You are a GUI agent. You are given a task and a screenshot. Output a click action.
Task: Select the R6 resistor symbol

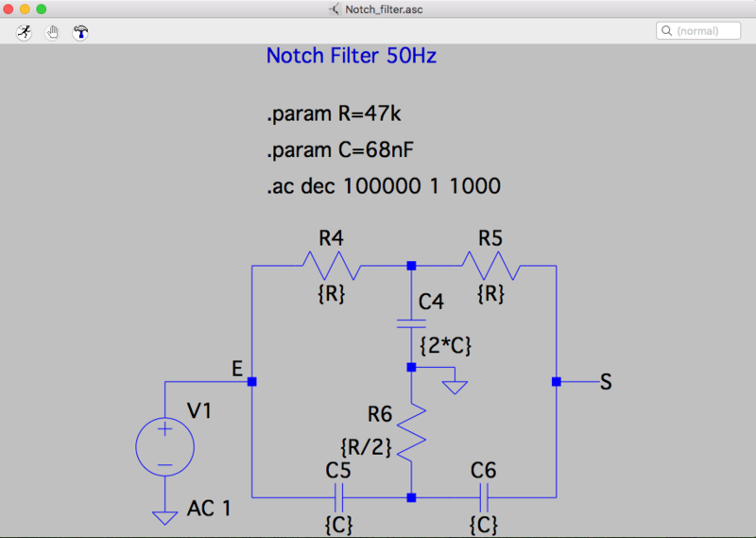(411, 432)
